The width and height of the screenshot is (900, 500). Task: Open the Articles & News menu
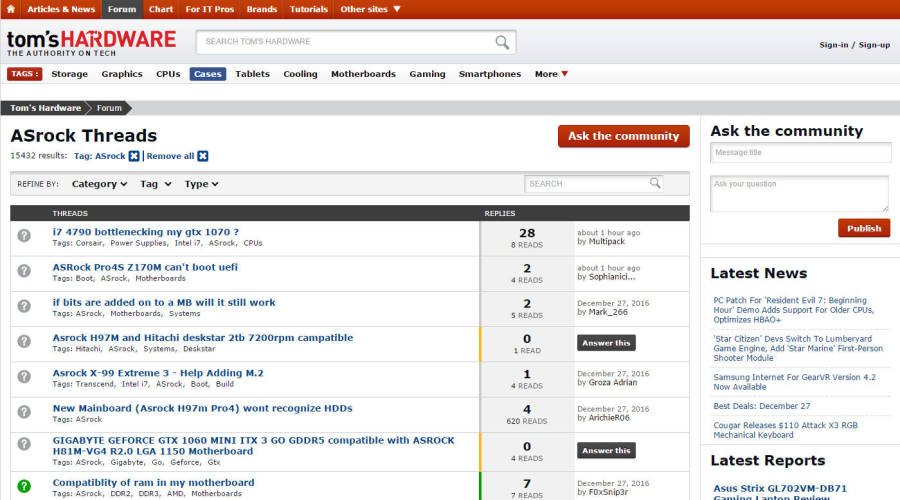(61, 9)
